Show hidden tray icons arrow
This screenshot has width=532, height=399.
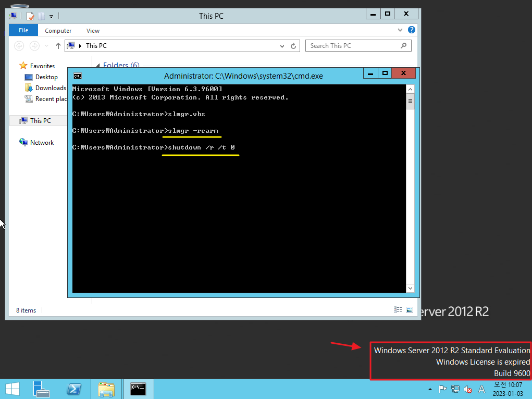pos(430,389)
